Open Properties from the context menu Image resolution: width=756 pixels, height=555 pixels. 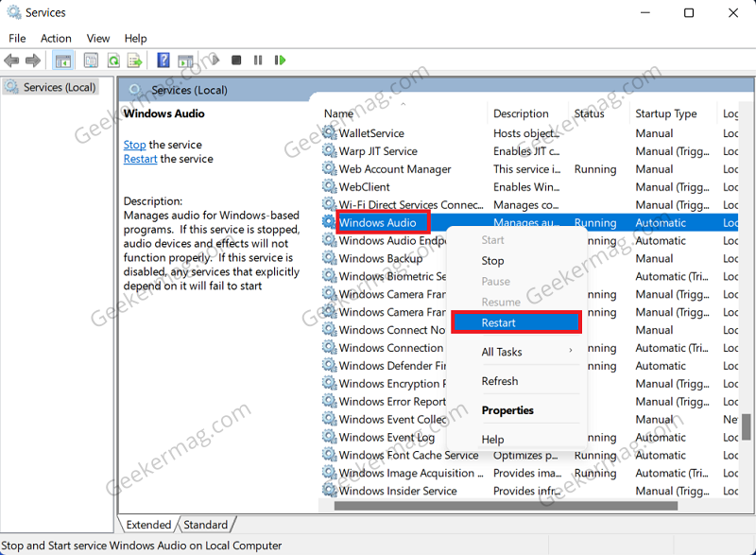(507, 410)
